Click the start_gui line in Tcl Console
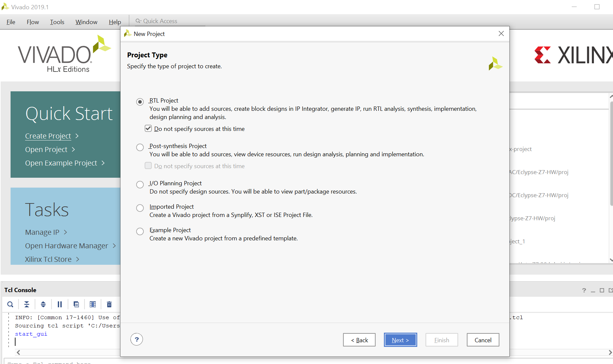Viewport: 613px width, 364px height. pos(31,334)
